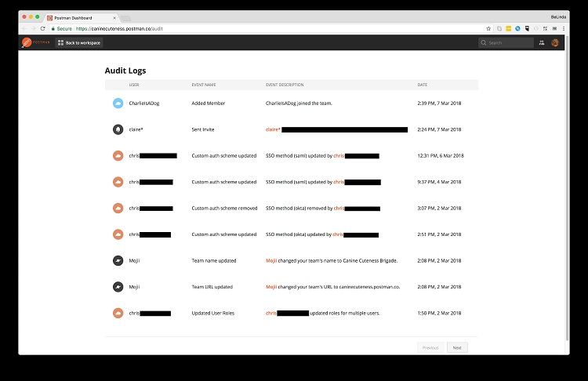Click Sent Invite event name
The image size is (588, 381).
pos(203,129)
